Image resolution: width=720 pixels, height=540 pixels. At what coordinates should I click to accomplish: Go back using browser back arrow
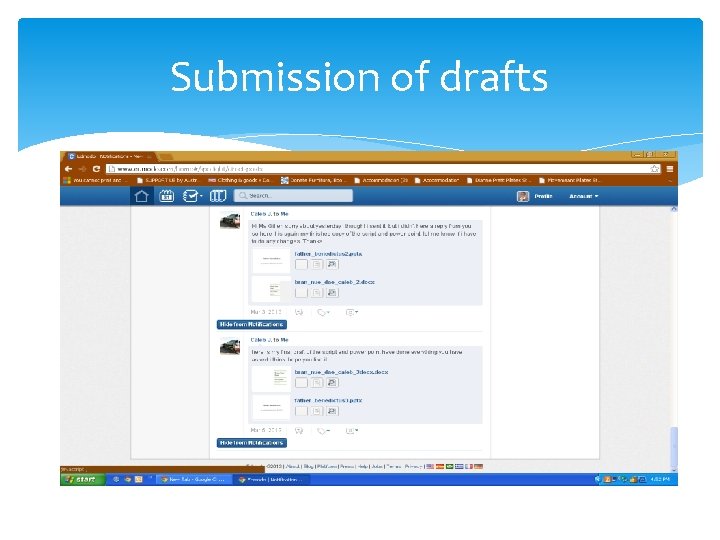[68, 169]
